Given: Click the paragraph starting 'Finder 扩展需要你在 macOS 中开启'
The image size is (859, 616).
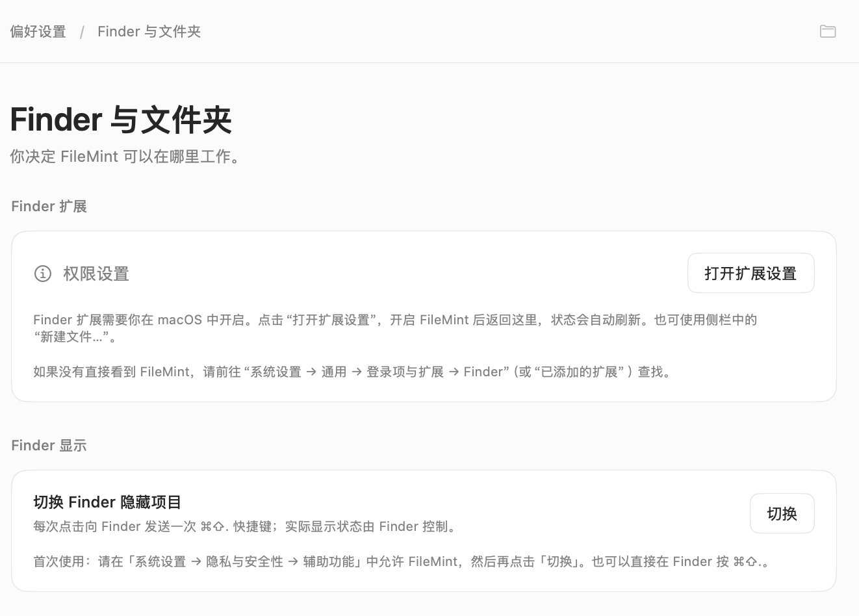Looking at the screenshot, I should tap(395, 328).
